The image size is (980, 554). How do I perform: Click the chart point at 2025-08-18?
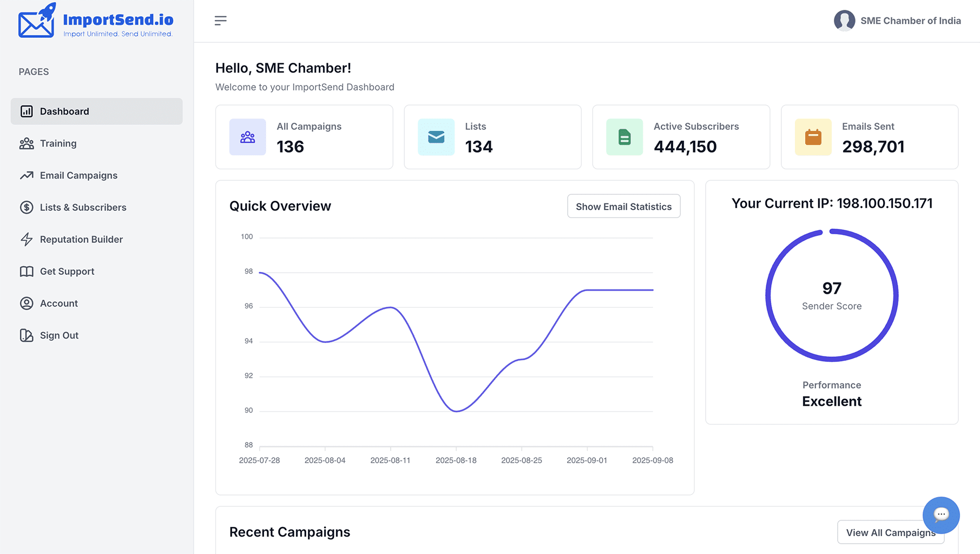click(x=457, y=411)
